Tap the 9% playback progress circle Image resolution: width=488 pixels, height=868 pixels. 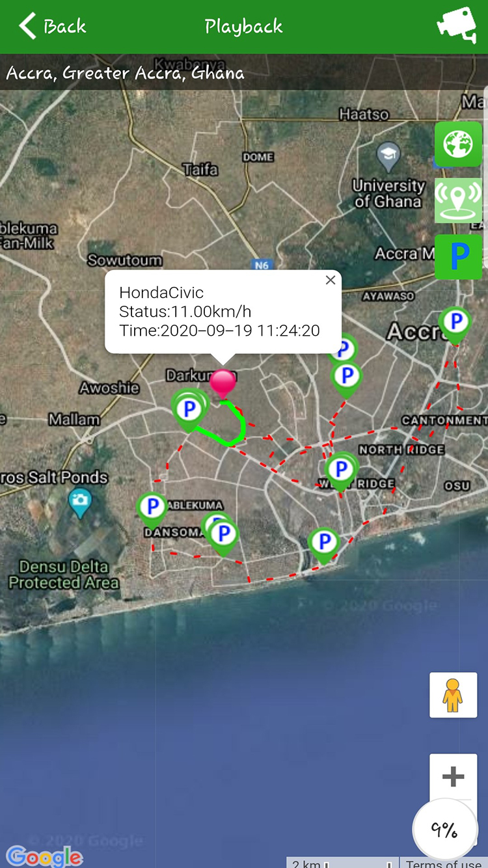click(444, 830)
